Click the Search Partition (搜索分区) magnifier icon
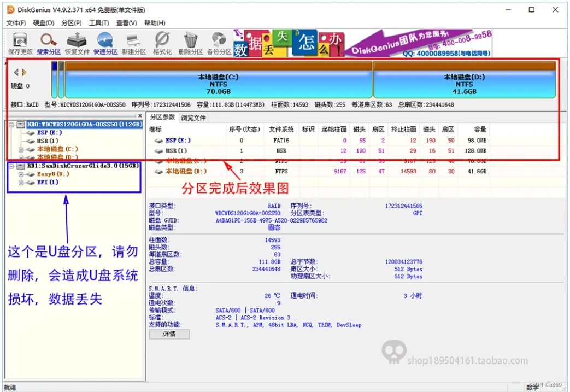This screenshot has width=570, height=392. [48, 44]
